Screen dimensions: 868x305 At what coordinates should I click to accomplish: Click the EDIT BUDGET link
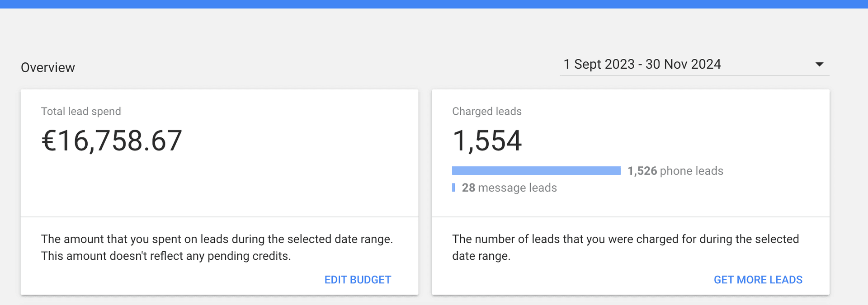coord(358,280)
